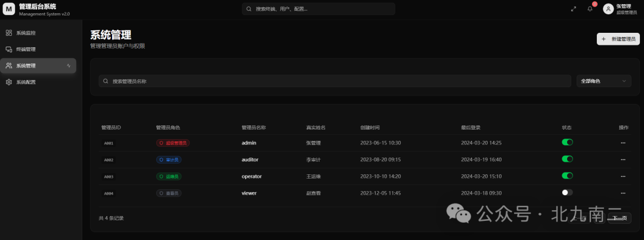The height and width of the screenshot is (240, 644).
Task: Open 系统配置 in sidebar
Action: click(38, 82)
